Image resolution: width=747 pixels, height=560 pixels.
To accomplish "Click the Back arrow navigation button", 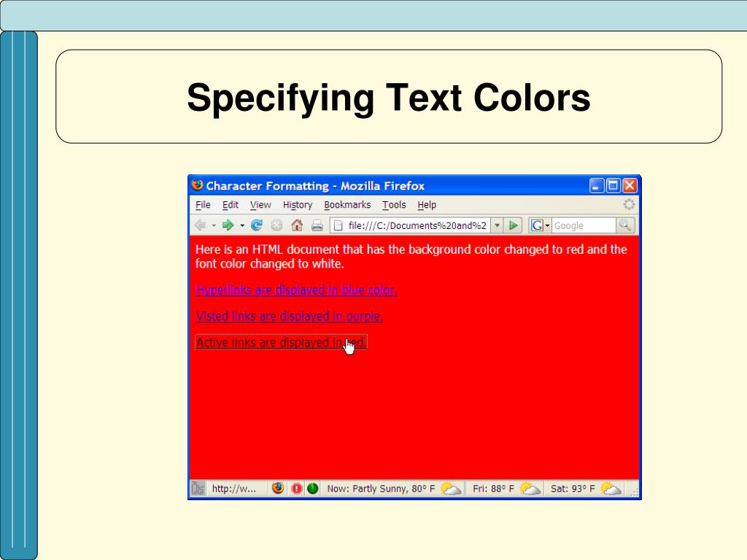I will click(200, 225).
